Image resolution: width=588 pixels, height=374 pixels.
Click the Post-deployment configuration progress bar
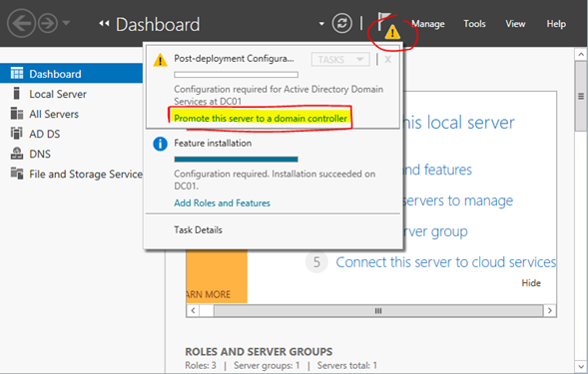(236, 75)
